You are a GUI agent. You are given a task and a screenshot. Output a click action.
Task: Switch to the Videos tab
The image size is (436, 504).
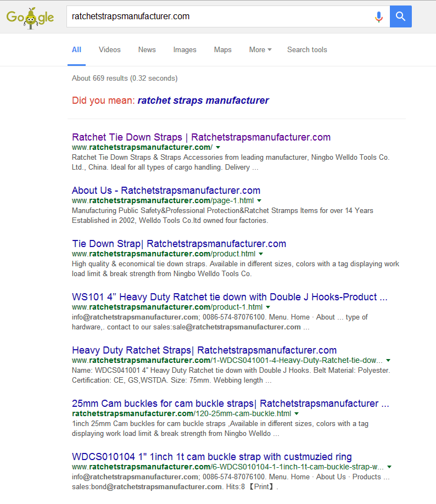[110, 50]
